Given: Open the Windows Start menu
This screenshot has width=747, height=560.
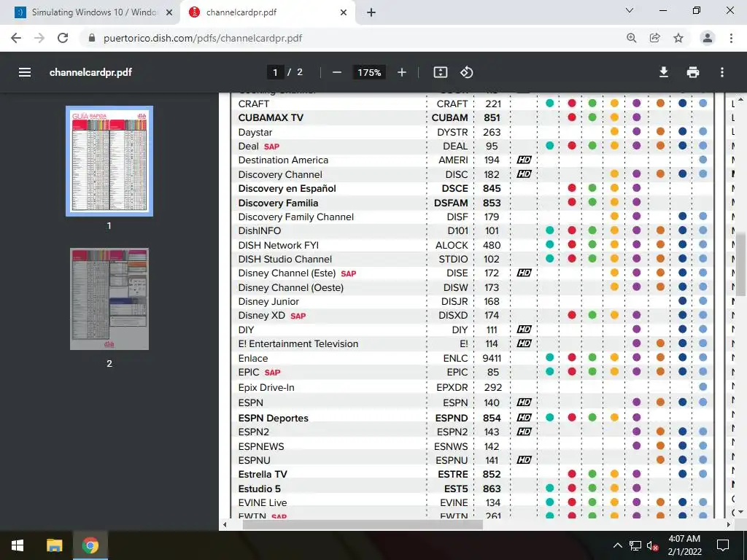Looking at the screenshot, I should [x=18, y=545].
